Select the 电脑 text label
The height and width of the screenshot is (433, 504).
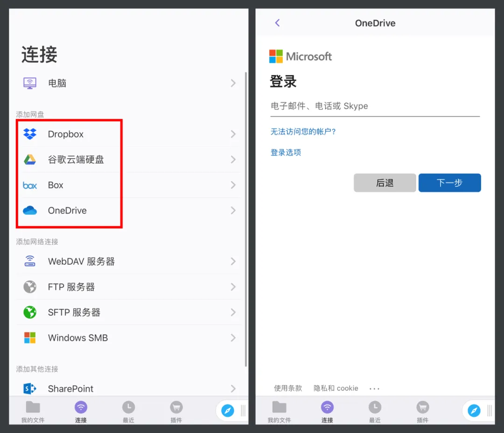pyautogui.click(x=57, y=83)
